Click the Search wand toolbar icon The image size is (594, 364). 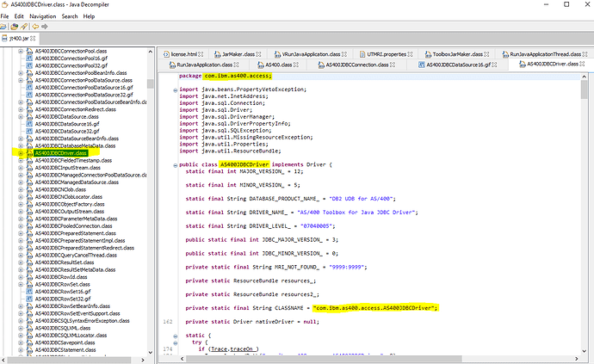[x=24, y=27]
